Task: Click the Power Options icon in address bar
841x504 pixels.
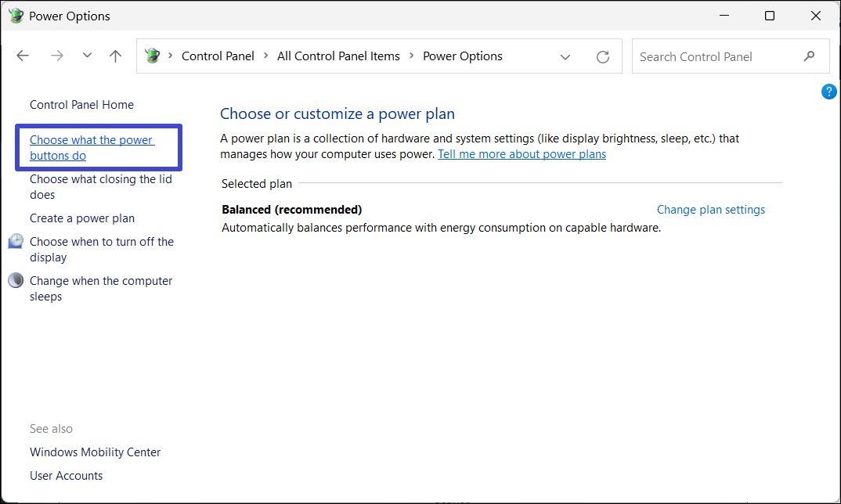Action: pyautogui.click(x=153, y=56)
